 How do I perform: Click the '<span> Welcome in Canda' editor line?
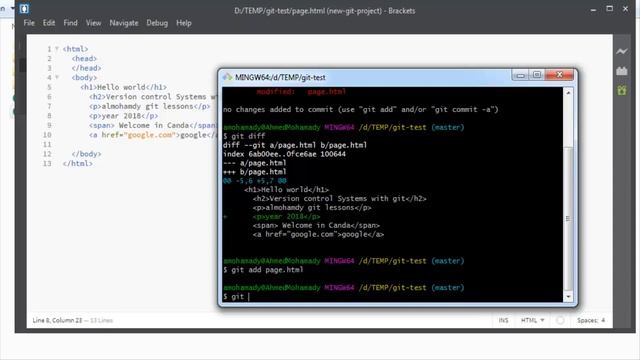(153, 125)
